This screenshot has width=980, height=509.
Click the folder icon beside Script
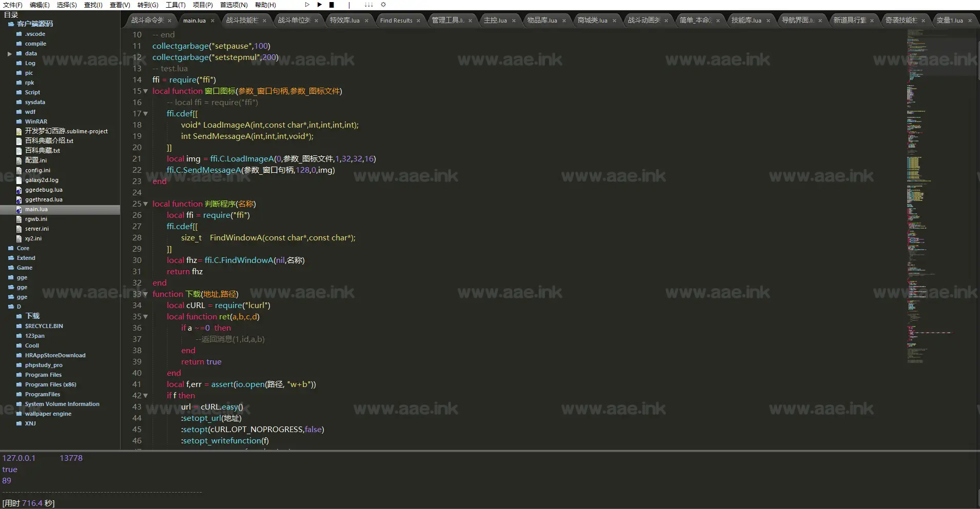coord(19,92)
